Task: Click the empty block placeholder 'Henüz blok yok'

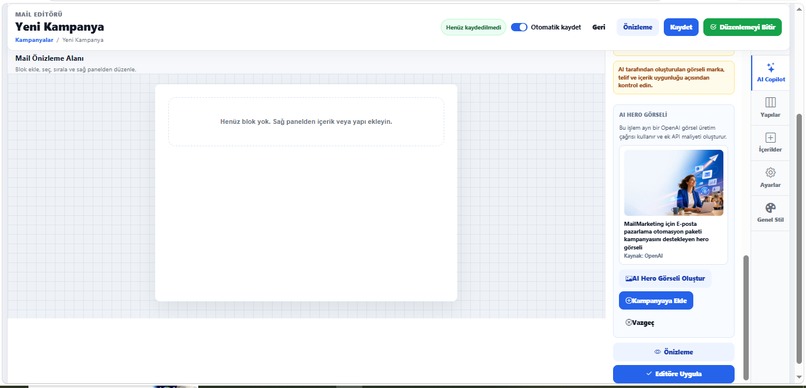Action: [306, 122]
